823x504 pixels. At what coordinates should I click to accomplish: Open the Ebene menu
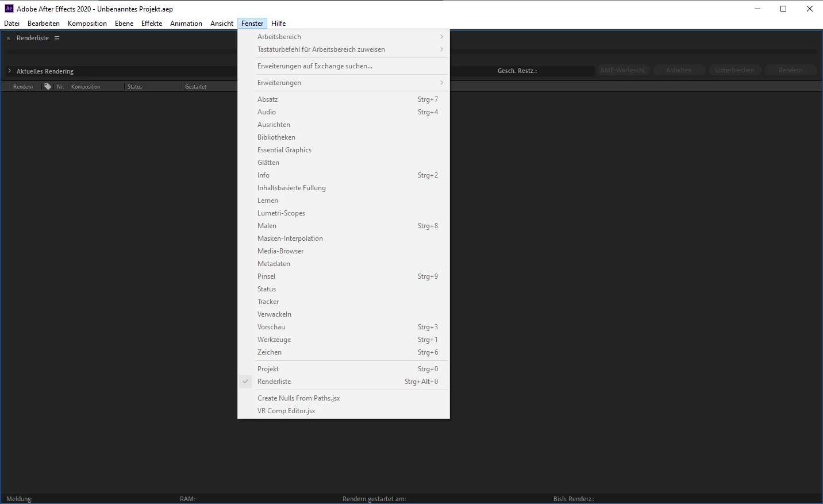coord(124,24)
